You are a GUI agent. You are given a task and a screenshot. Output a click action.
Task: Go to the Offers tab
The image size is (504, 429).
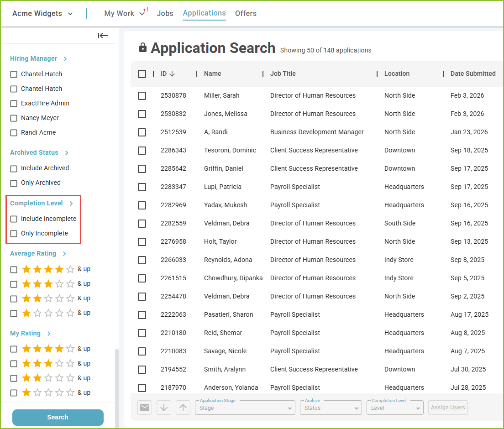(x=246, y=14)
